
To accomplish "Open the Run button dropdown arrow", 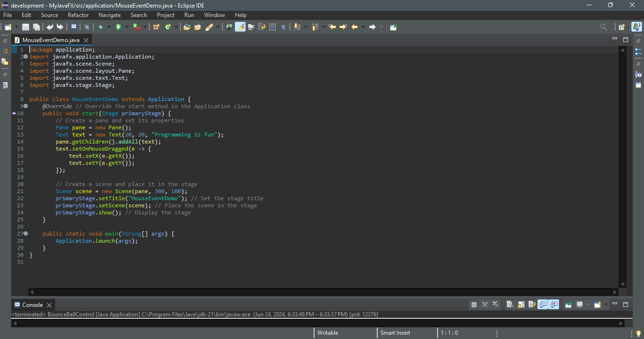I will (x=126, y=27).
